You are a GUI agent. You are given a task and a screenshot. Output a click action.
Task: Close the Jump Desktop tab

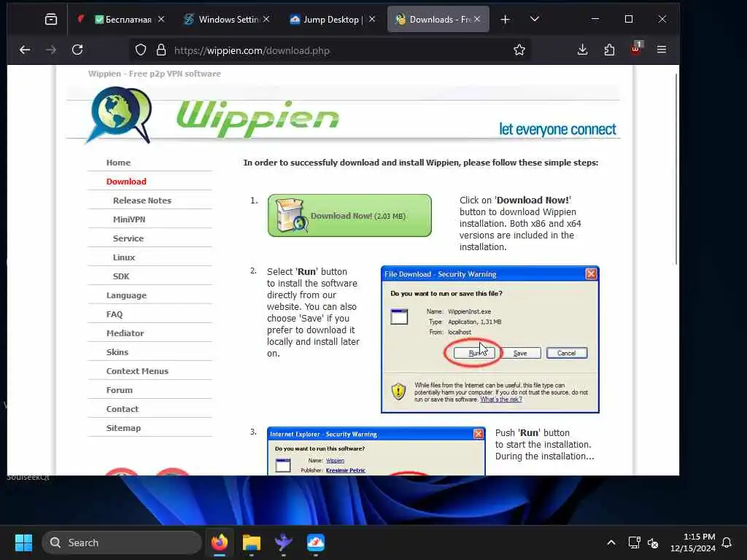pyautogui.click(x=372, y=19)
